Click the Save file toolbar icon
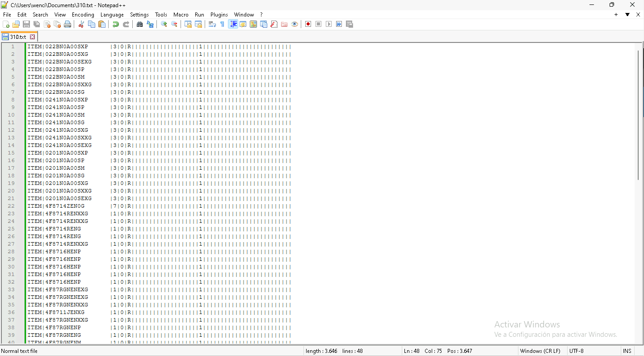This screenshot has width=644, height=356. point(26,24)
